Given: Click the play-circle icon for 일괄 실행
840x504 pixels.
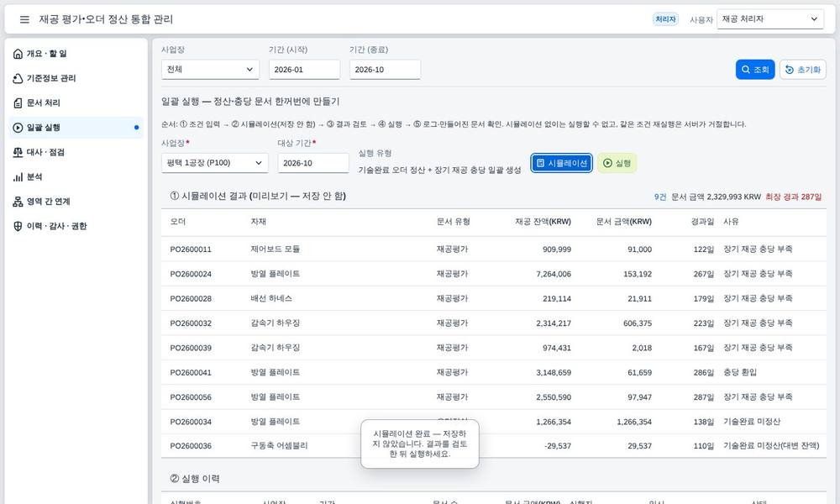Looking at the screenshot, I should 18,128.
